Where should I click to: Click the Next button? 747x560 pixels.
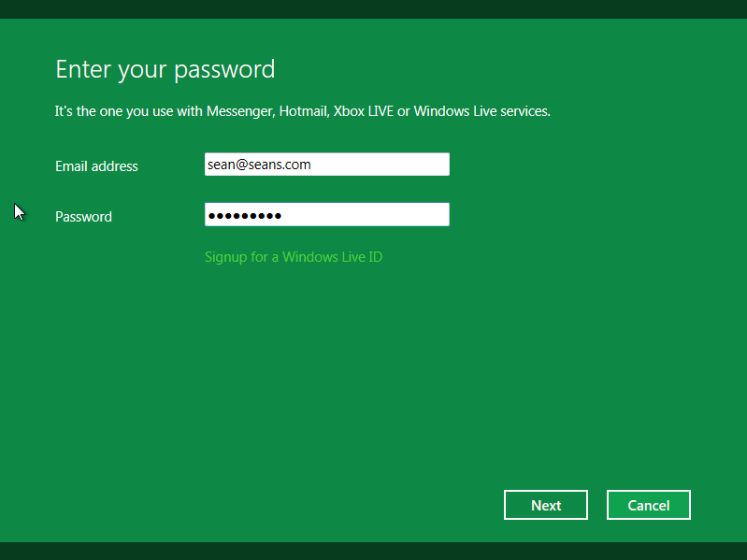(546, 505)
